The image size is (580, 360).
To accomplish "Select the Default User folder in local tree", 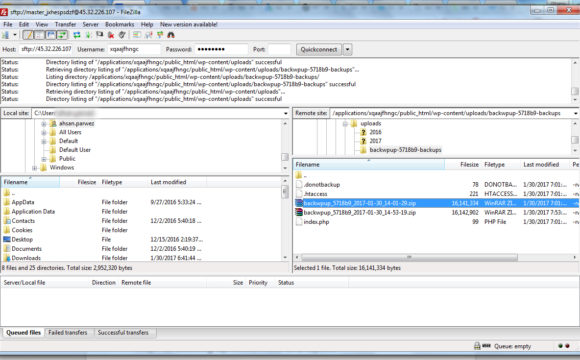I will click(x=75, y=150).
